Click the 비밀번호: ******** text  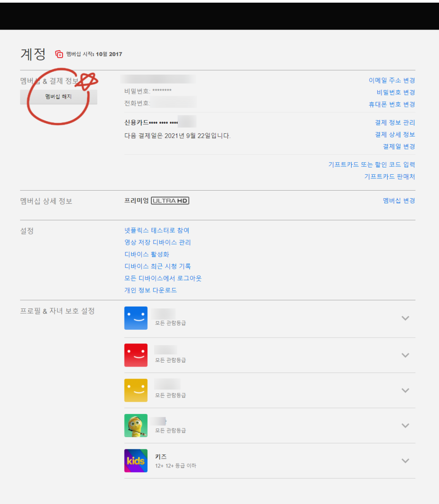click(148, 91)
